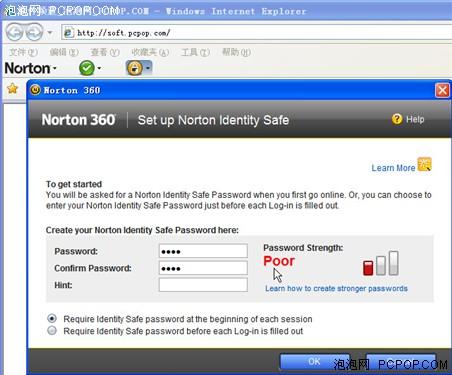
Task: Open Learn how to create stronger passwords
Action: pos(336,288)
